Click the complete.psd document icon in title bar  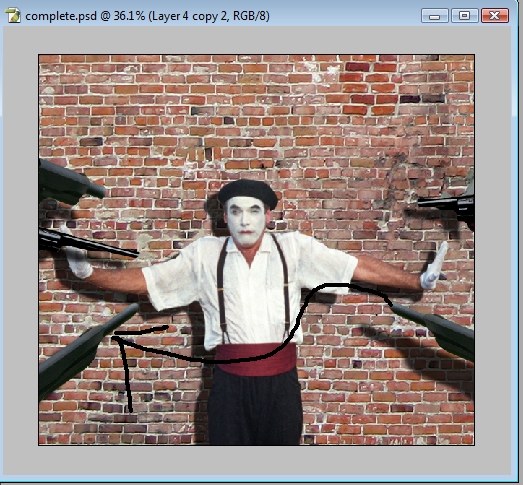[13, 16]
